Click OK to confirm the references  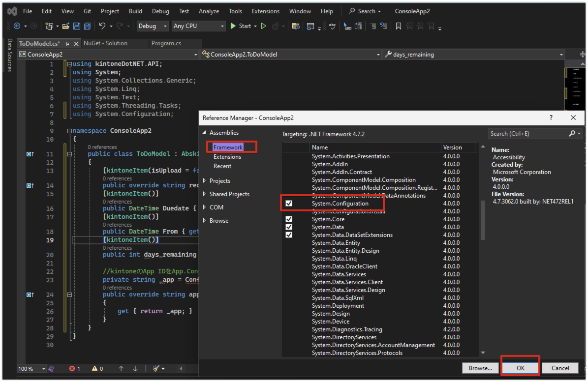click(x=520, y=368)
